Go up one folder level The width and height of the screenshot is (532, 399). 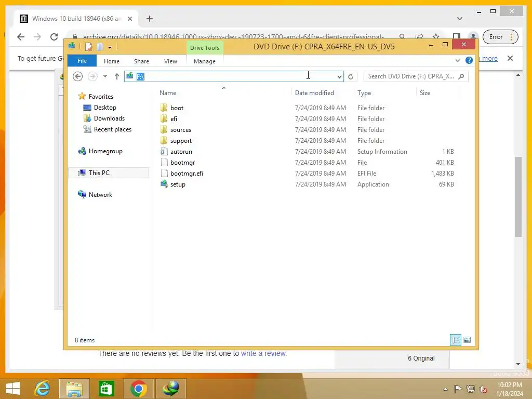pyautogui.click(x=117, y=76)
